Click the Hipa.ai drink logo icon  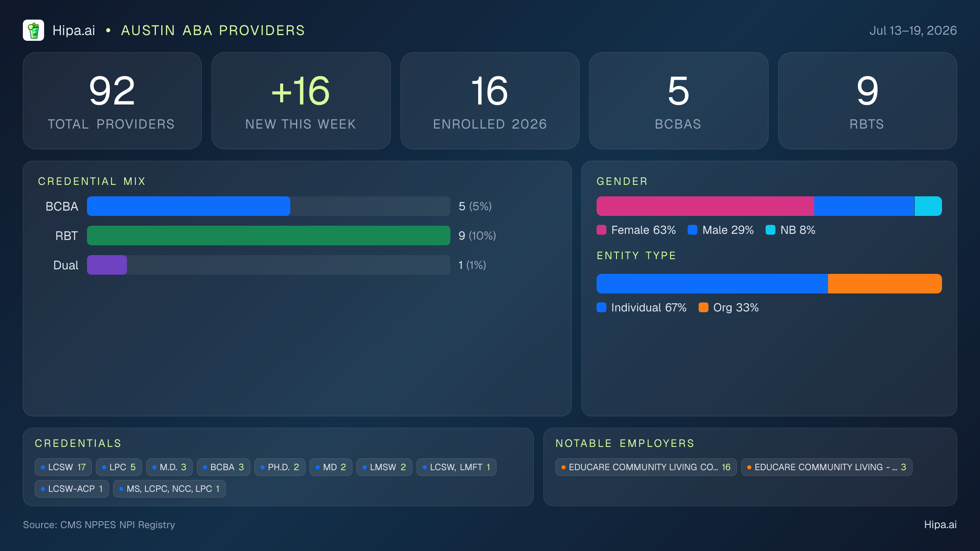pos(33,30)
